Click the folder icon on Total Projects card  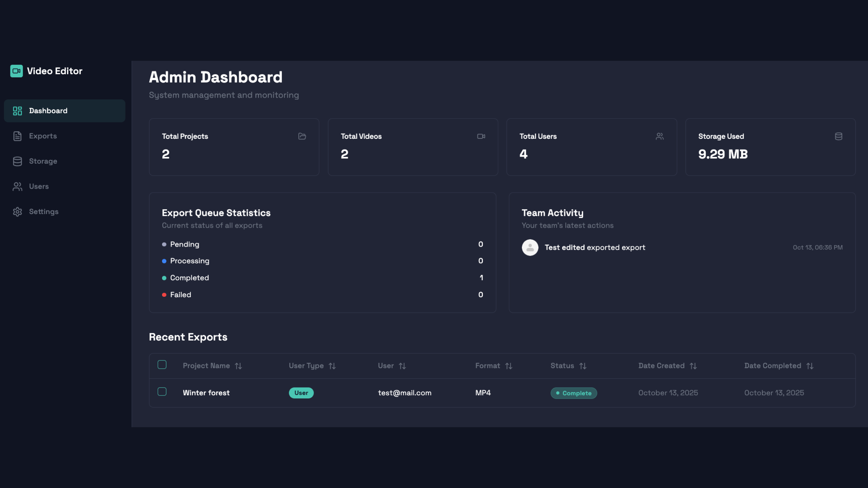click(302, 136)
